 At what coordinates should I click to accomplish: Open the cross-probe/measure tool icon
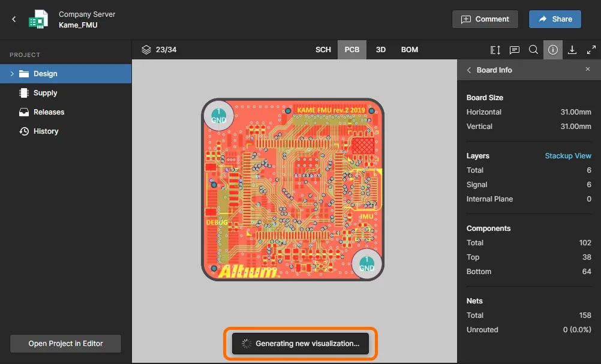point(495,50)
